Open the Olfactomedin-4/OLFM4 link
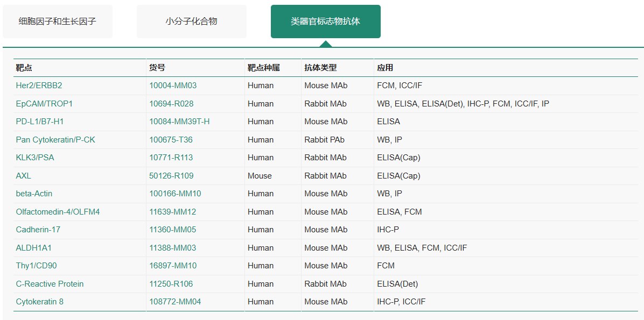 (x=58, y=212)
